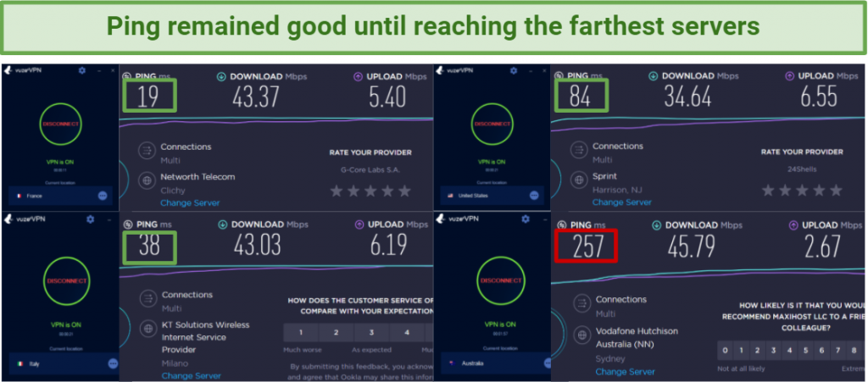Image resolution: width=868 pixels, height=382 pixels.
Task: Disconnect the VPN connected to United States
Action: tap(492, 124)
